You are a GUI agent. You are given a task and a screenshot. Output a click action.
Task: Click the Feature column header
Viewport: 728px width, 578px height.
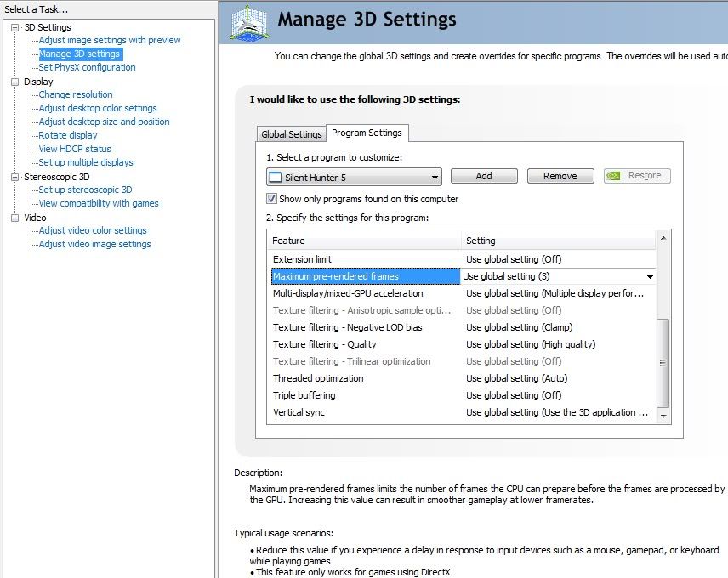364,241
